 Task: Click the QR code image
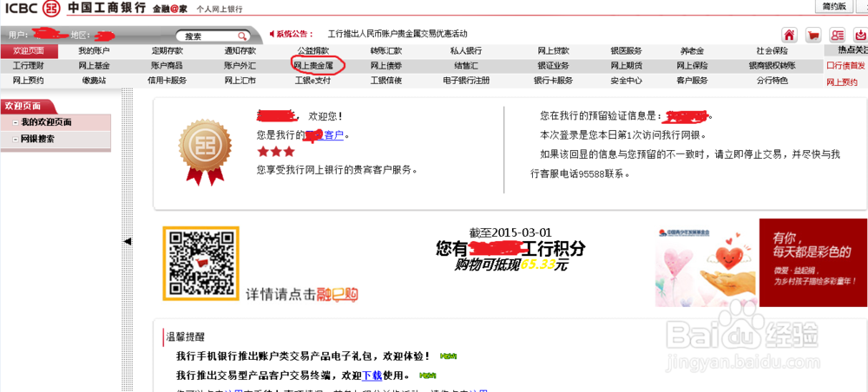coord(201,264)
